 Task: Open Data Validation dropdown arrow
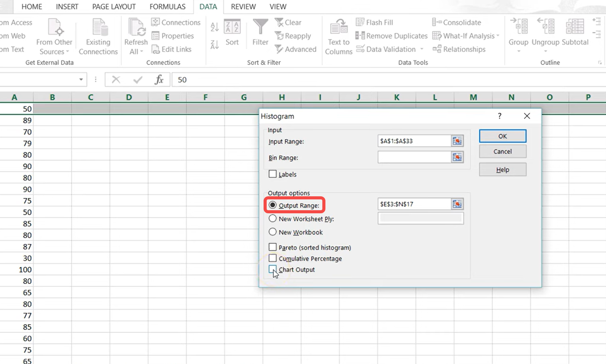click(x=422, y=49)
